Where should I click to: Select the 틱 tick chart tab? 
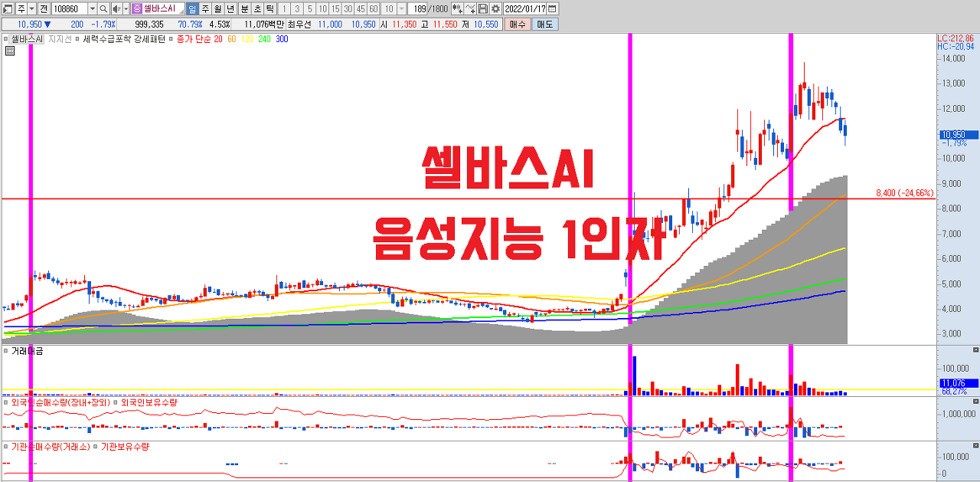pos(269,9)
